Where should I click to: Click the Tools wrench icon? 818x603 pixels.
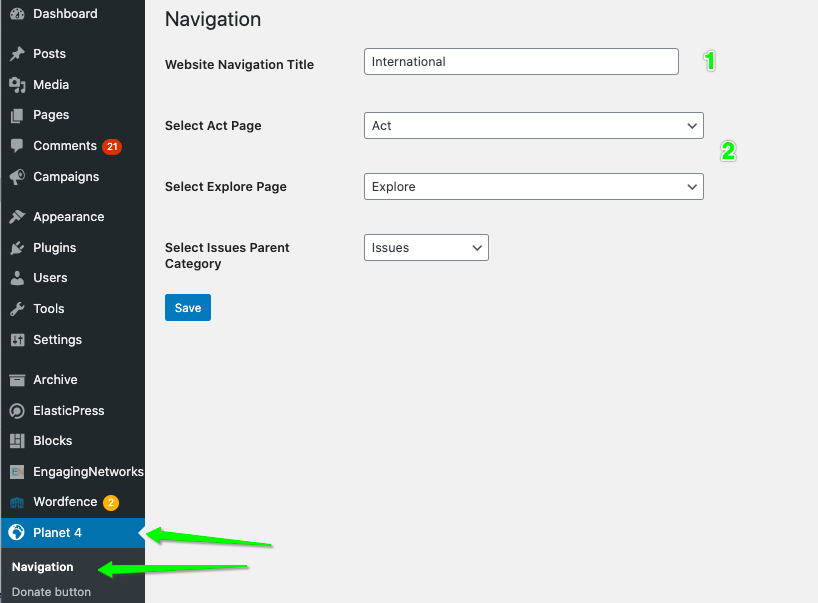tap(17, 309)
